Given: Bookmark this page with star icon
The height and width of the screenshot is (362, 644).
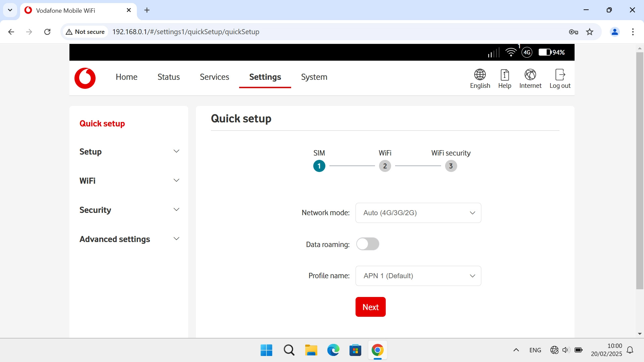Looking at the screenshot, I should coord(589,32).
